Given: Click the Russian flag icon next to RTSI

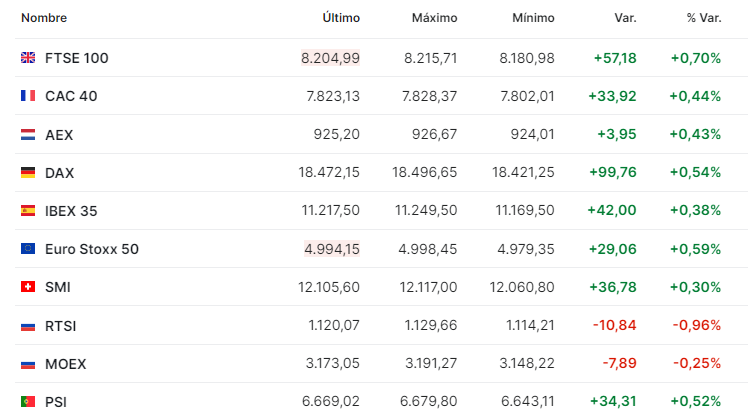Looking at the screenshot, I should pos(28,326).
